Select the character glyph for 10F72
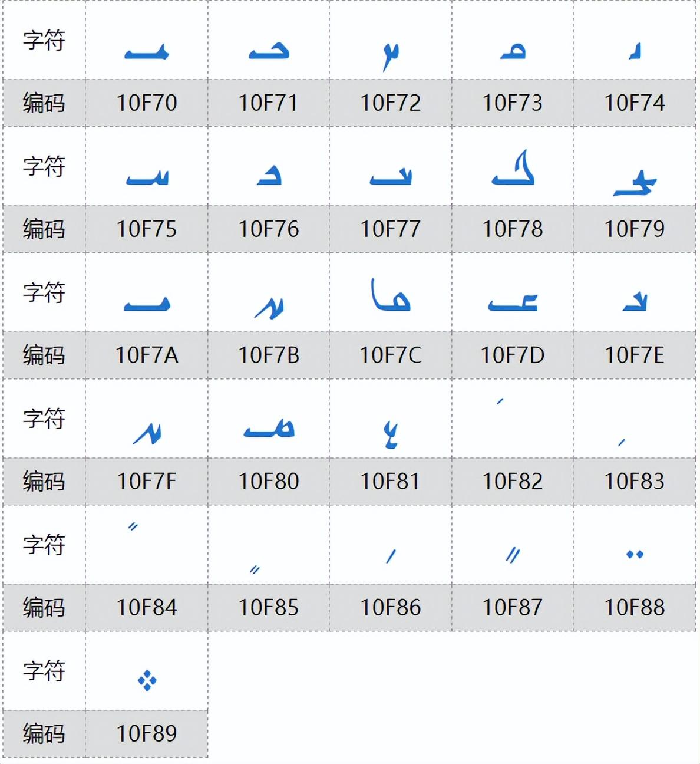The width and height of the screenshot is (700, 764). [x=390, y=55]
